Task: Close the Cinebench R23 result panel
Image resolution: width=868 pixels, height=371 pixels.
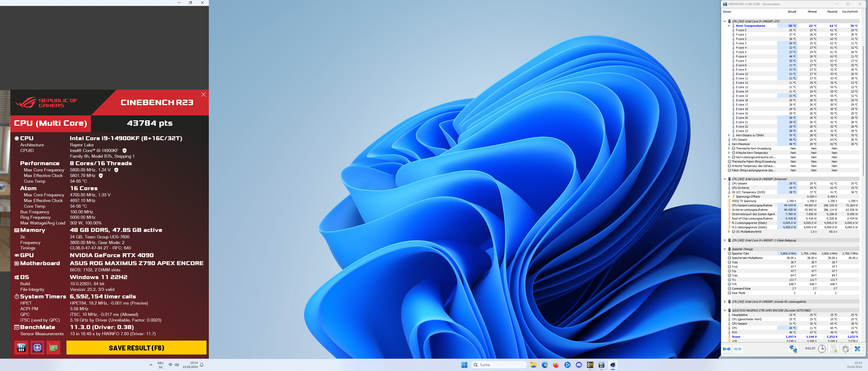Action: [203, 95]
